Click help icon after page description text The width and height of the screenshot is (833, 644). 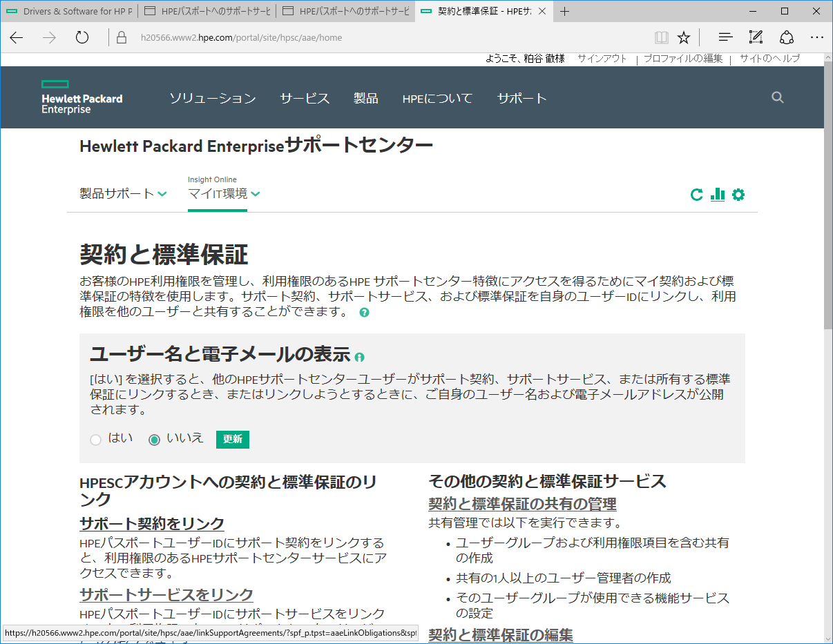click(x=365, y=312)
